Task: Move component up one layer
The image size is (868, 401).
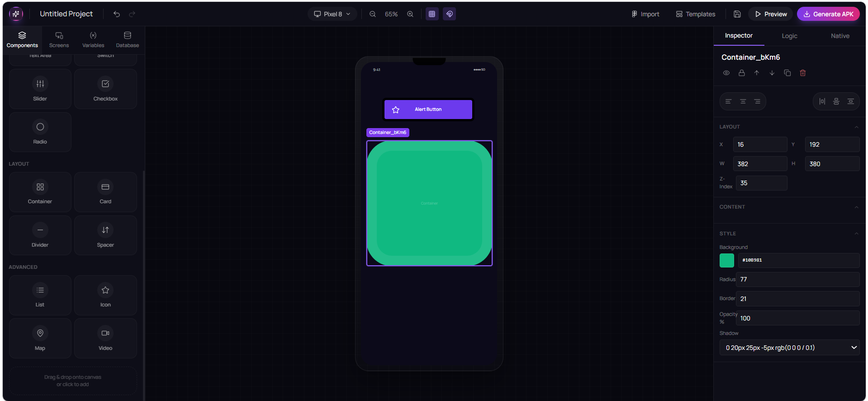Action: (x=757, y=73)
